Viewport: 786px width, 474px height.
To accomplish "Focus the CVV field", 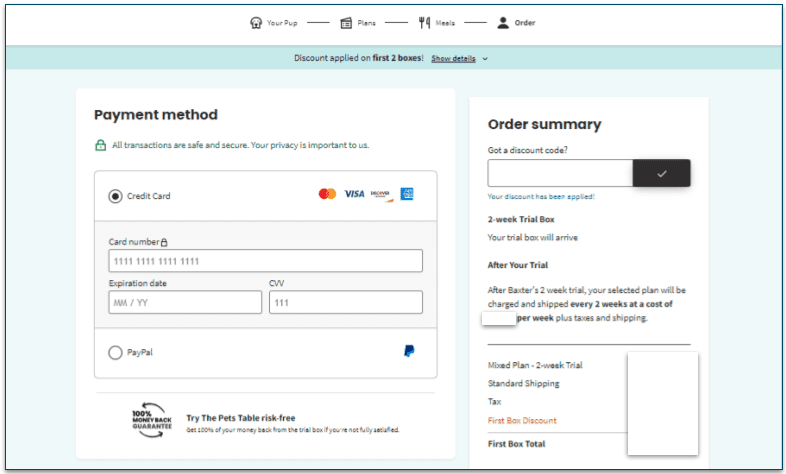I will tap(346, 303).
